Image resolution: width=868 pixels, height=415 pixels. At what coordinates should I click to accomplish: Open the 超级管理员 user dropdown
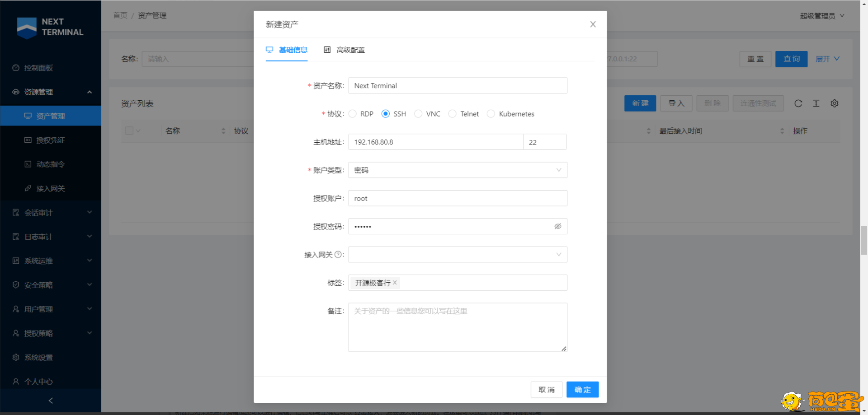[822, 16]
